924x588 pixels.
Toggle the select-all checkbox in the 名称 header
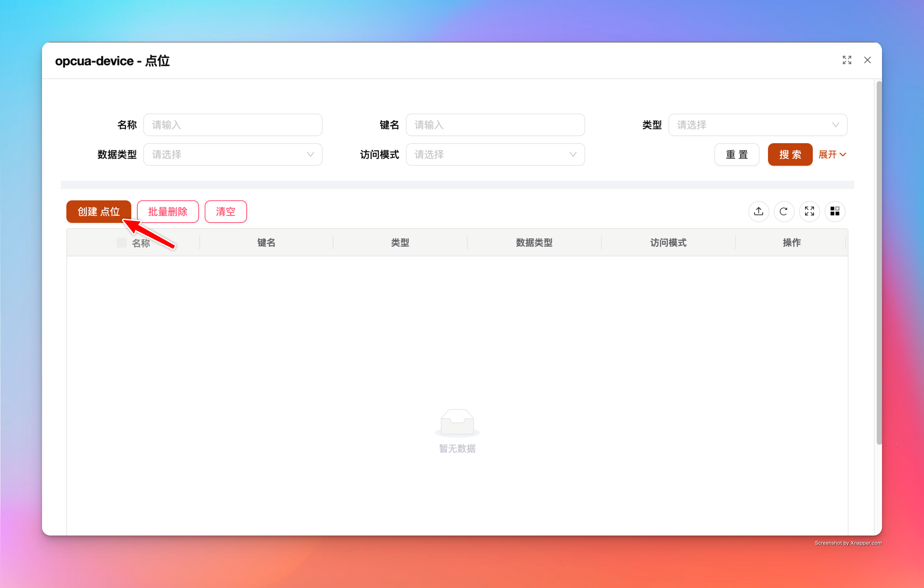coord(121,243)
